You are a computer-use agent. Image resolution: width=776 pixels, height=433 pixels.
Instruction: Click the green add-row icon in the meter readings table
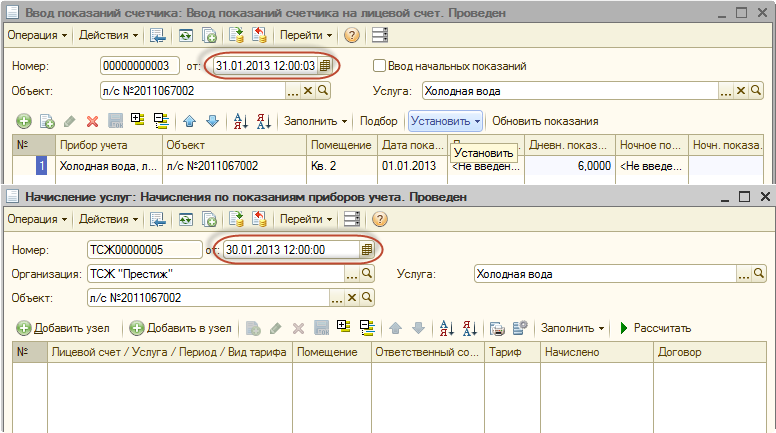click(24, 121)
